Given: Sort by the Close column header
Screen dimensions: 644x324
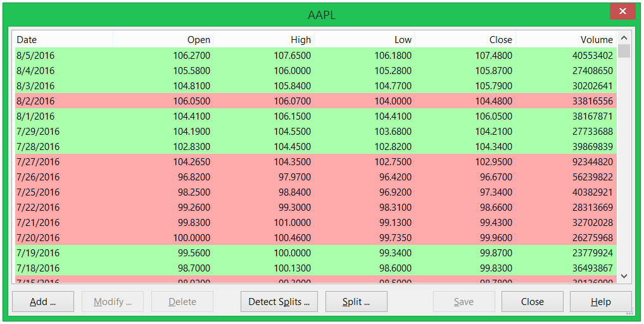Looking at the screenshot, I should 465,39.
